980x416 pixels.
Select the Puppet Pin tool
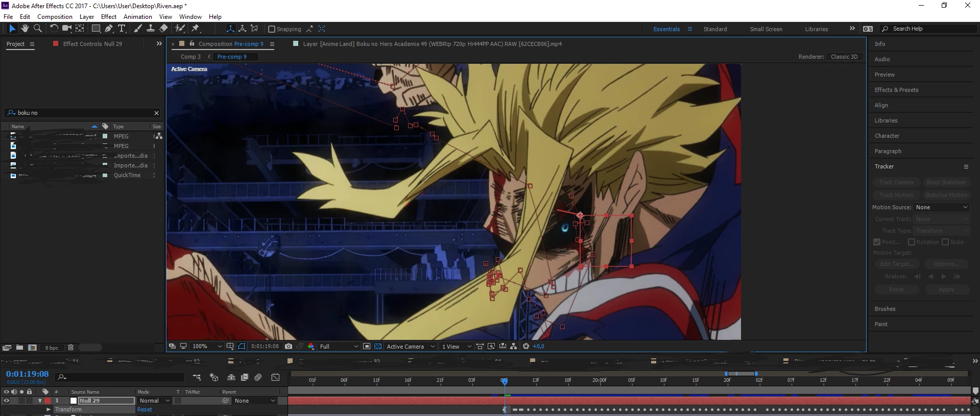coord(195,29)
